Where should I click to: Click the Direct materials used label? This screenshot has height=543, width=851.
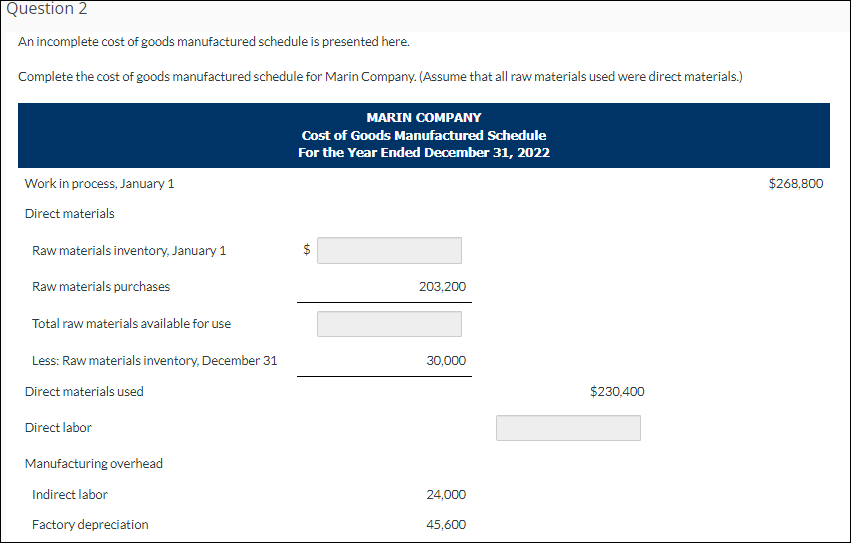pos(84,392)
